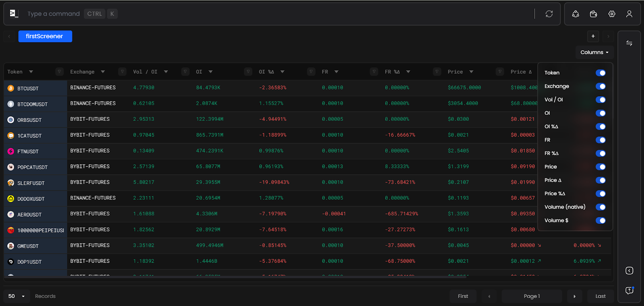The height and width of the screenshot is (306, 644).
Task: Click the Vol / OI column sort icon
Action: (166, 72)
